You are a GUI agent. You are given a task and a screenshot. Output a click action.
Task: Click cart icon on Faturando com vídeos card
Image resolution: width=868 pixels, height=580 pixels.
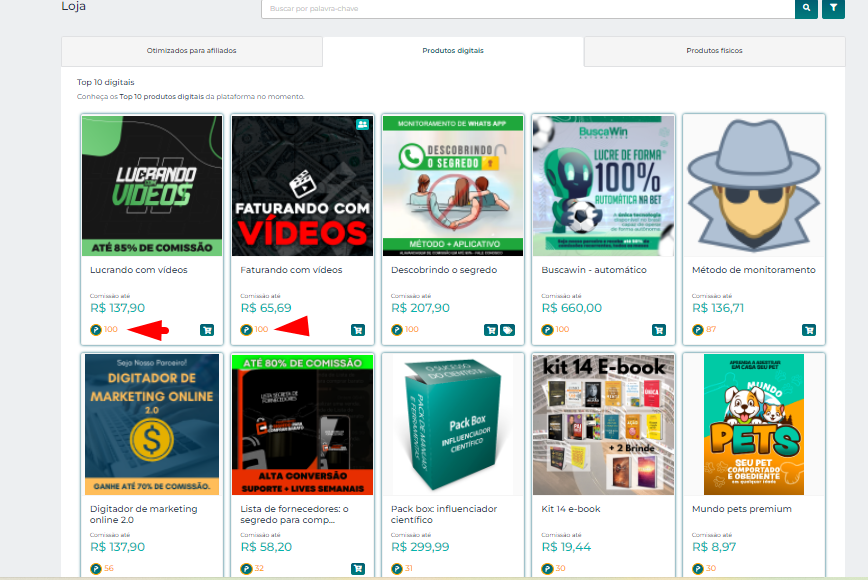(358, 330)
